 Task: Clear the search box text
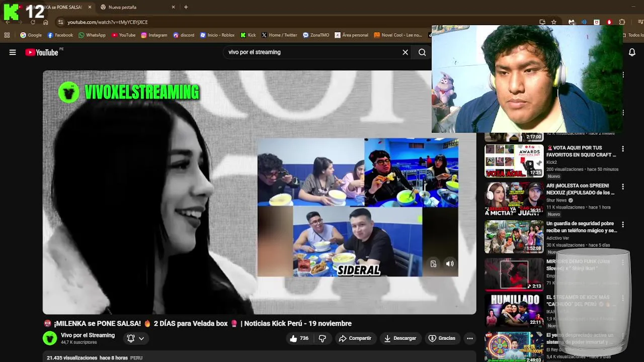[405, 52]
